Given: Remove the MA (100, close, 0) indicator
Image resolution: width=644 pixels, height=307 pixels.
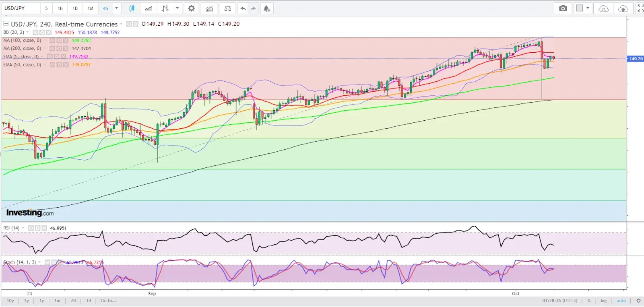Looking at the screenshot, I should click(66, 41).
